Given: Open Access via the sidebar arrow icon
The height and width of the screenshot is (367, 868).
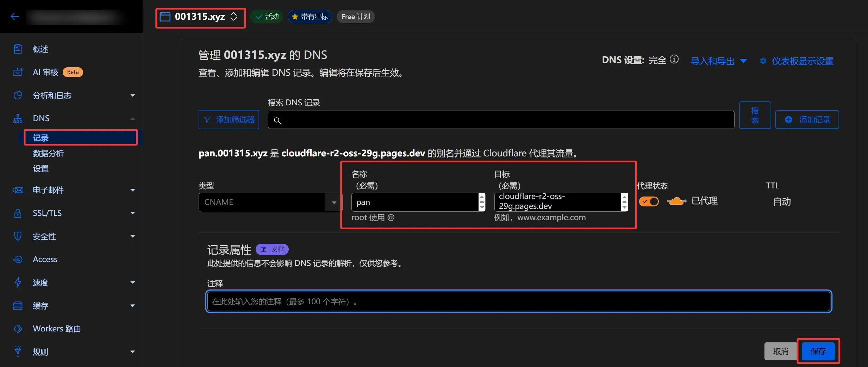Looking at the screenshot, I should pyautogui.click(x=18, y=259).
